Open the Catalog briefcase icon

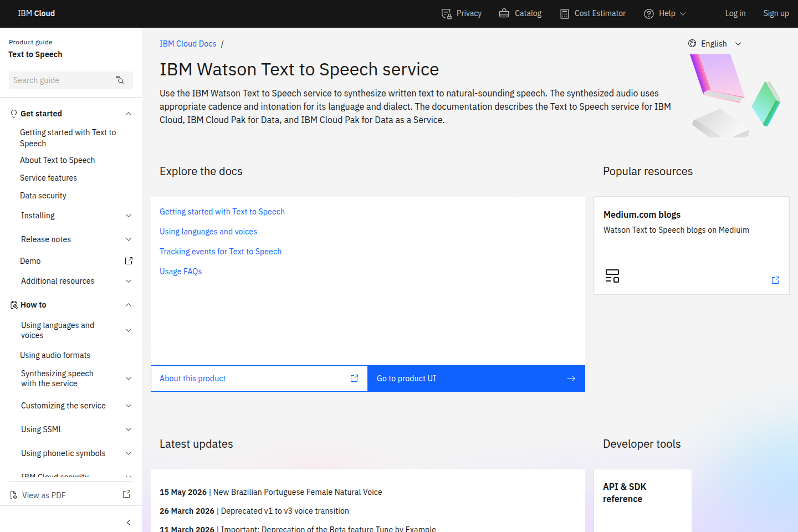click(504, 13)
